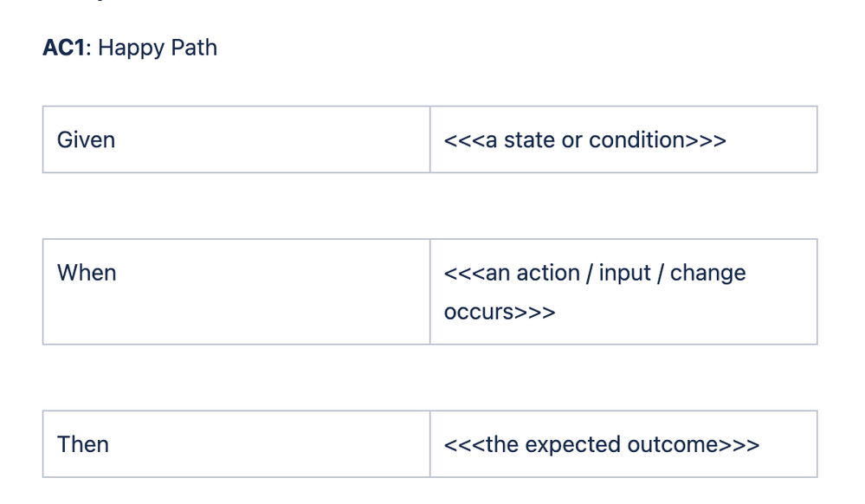Place cursor in the word Happy
This screenshot has height=504, width=865.
[132, 48]
